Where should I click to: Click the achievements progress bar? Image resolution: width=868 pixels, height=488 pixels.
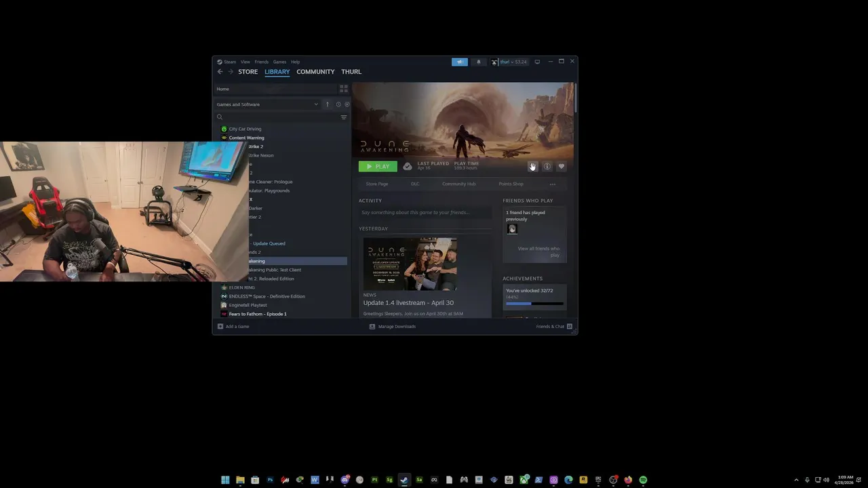click(x=534, y=304)
